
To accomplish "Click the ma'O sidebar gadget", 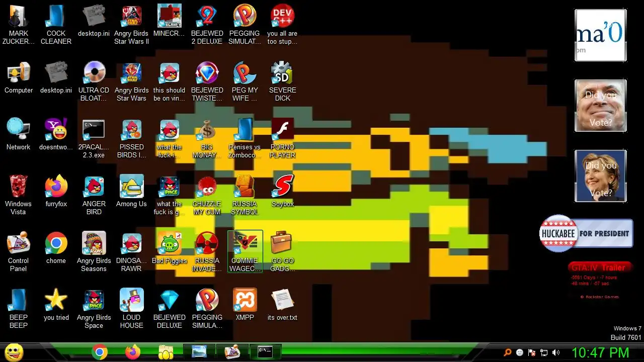I will coord(601,35).
